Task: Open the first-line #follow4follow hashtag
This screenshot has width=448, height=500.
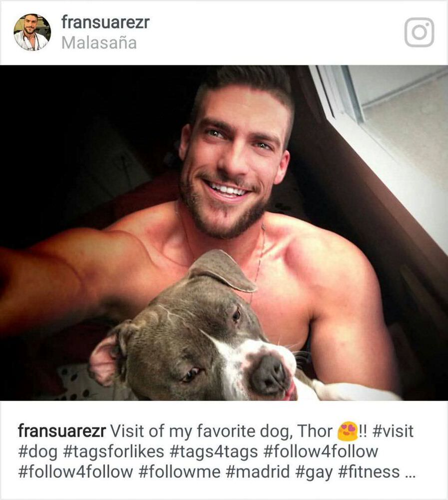Action: (321, 451)
